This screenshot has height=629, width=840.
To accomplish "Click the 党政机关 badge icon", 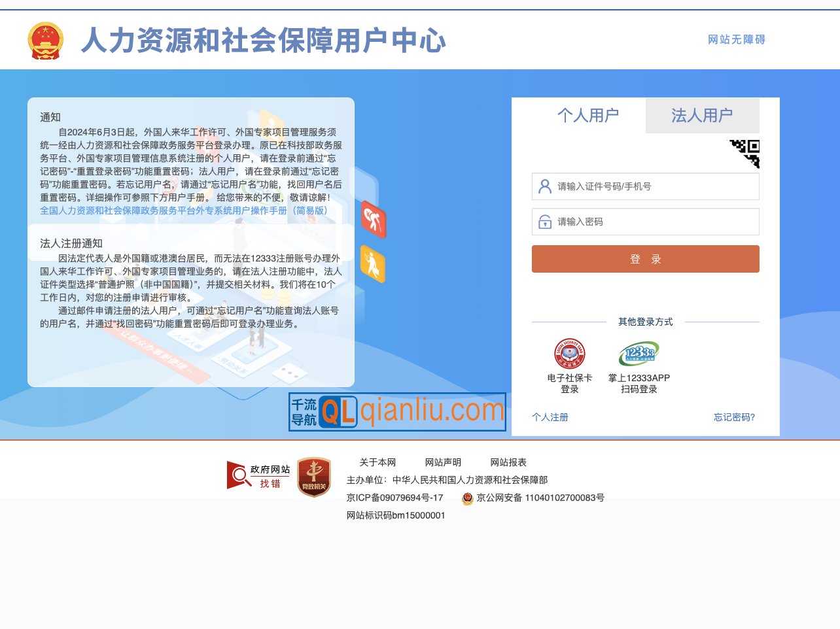I will [x=314, y=476].
